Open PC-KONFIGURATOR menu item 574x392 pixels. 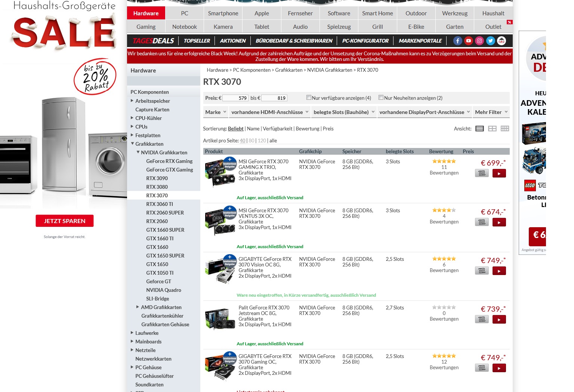click(365, 41)
